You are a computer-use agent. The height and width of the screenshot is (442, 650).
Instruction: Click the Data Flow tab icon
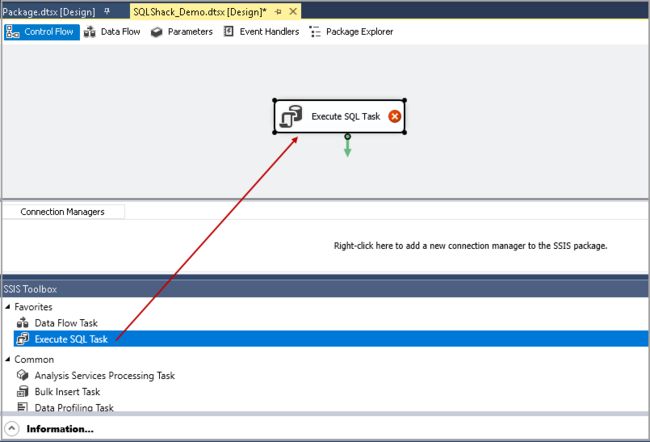coord(90,32)
